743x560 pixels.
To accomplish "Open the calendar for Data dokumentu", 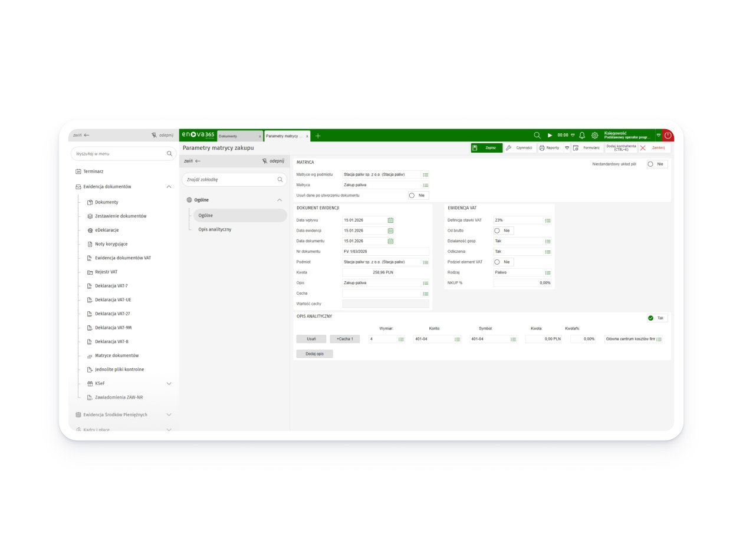I will click(x=390, y=241).
